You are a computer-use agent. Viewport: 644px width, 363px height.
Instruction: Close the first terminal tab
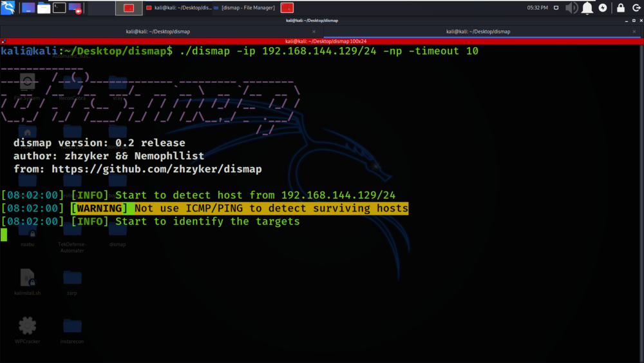(314, 32)
